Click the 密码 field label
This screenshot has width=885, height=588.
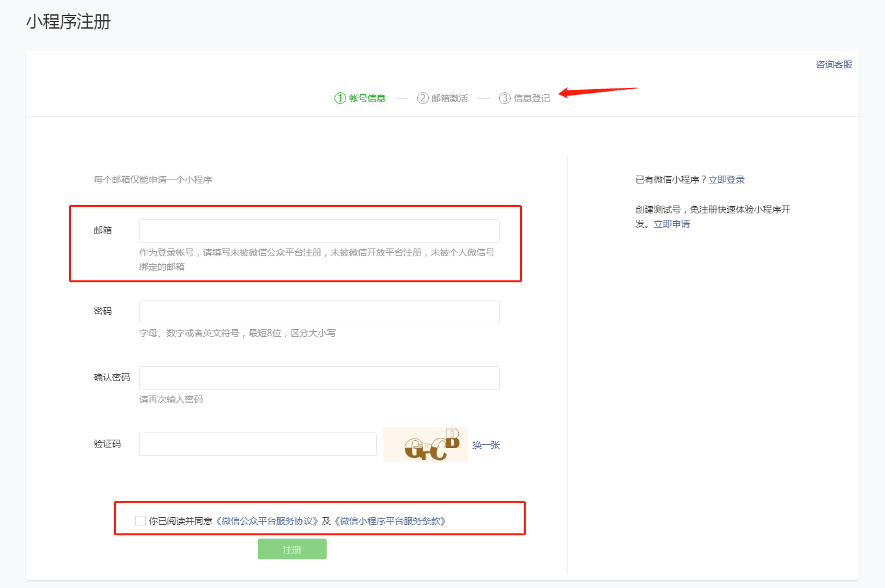coord(103,311)
